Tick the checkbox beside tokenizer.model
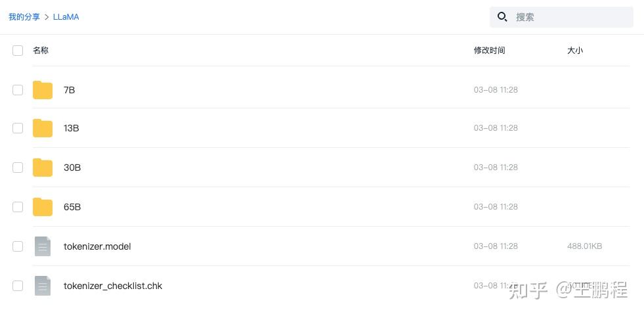Viewport: 644px width, 316px height. click(18, 246)
